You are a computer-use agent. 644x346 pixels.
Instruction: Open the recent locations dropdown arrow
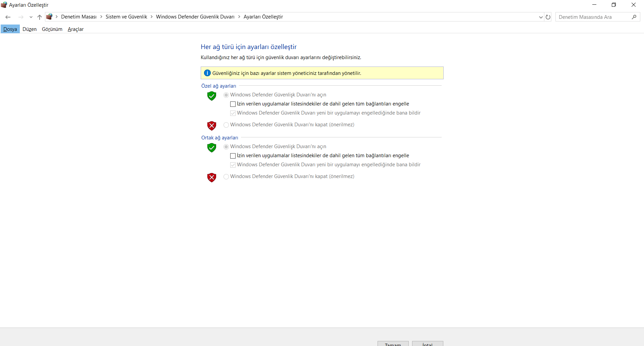31,17
